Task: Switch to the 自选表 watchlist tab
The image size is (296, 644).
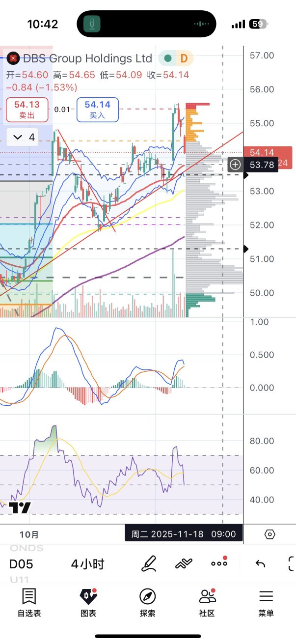Action: [x=29, y=603]
